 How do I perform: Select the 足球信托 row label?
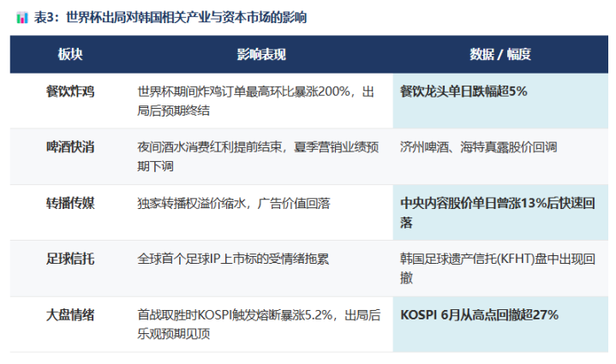(x=70, y=260)
